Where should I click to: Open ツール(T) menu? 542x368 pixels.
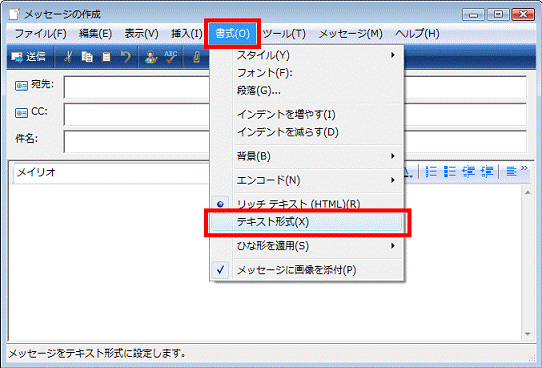tap(284, 34)
